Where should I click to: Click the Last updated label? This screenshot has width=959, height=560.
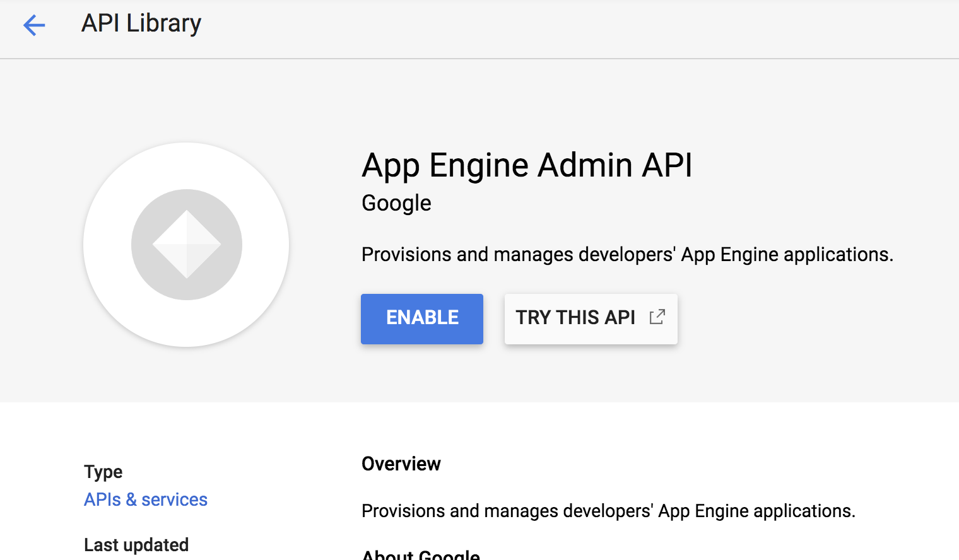(136, 545)
